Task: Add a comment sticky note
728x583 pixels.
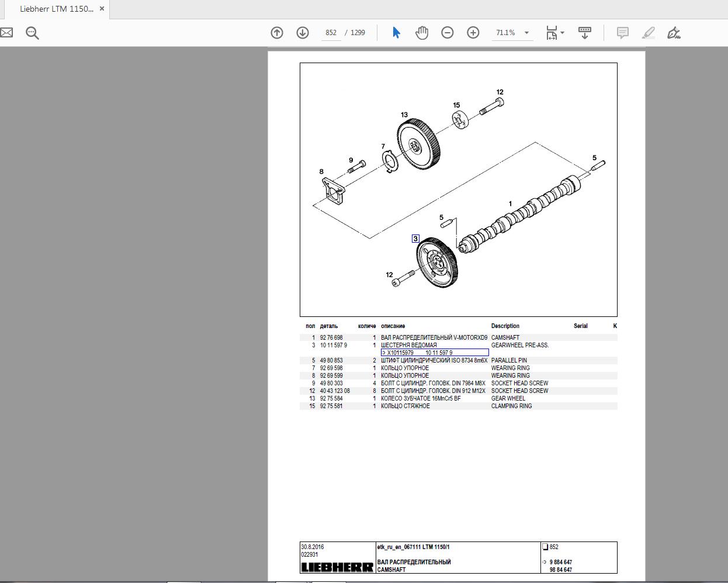Action: [623, 33]
